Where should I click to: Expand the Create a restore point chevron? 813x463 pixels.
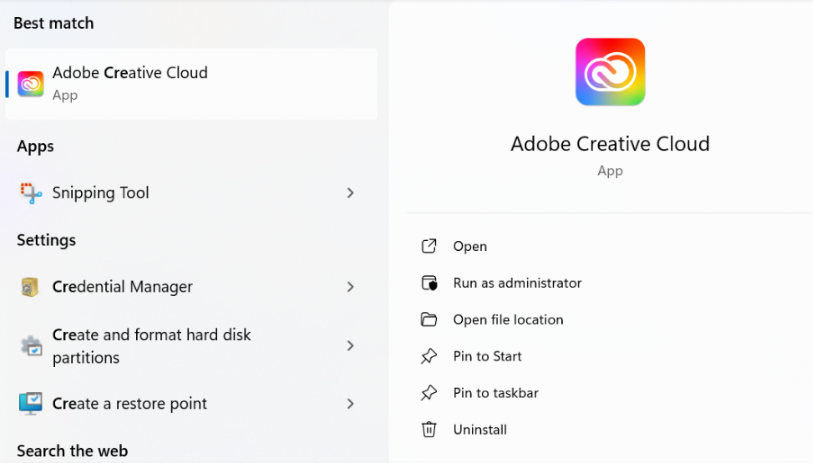click(351, 403)
